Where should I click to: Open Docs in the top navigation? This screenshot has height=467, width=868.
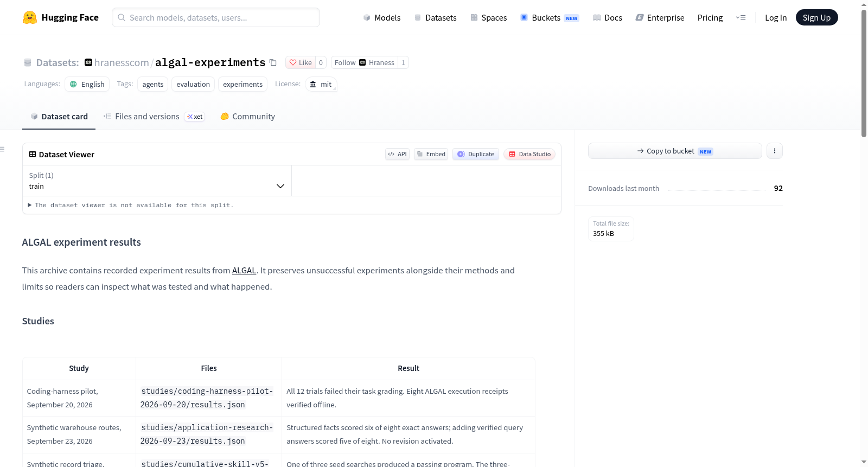(608, 17)
